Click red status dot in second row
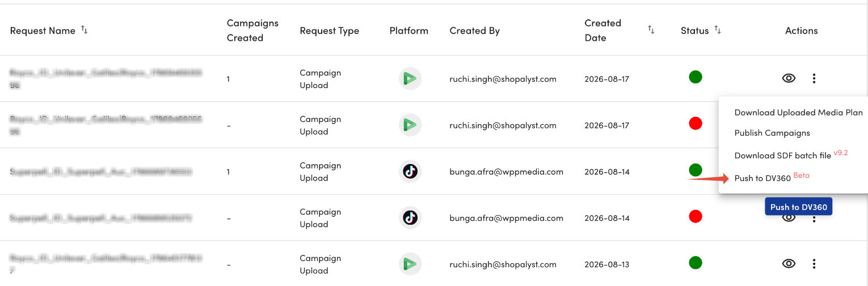Viewport: 868px width, 286px height. [x=696, y=123]
